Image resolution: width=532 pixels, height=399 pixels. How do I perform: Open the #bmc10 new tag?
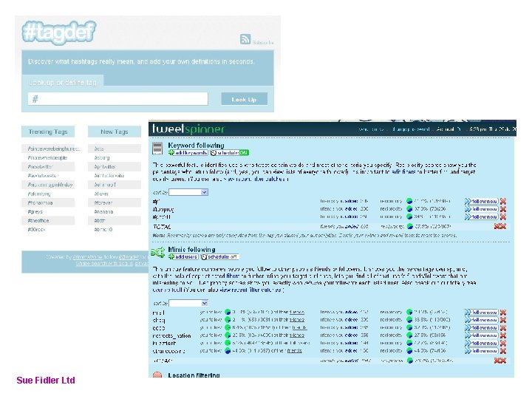103,230
